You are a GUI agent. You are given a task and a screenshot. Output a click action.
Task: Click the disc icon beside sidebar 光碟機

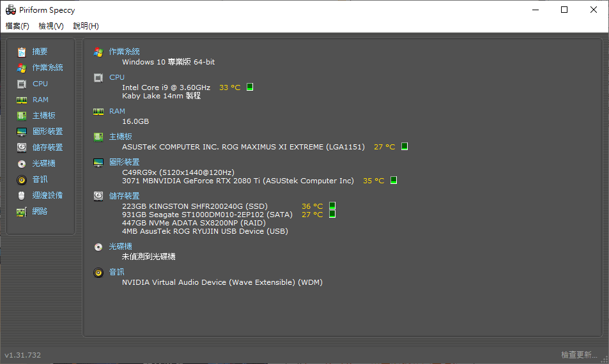click(22, 163)
